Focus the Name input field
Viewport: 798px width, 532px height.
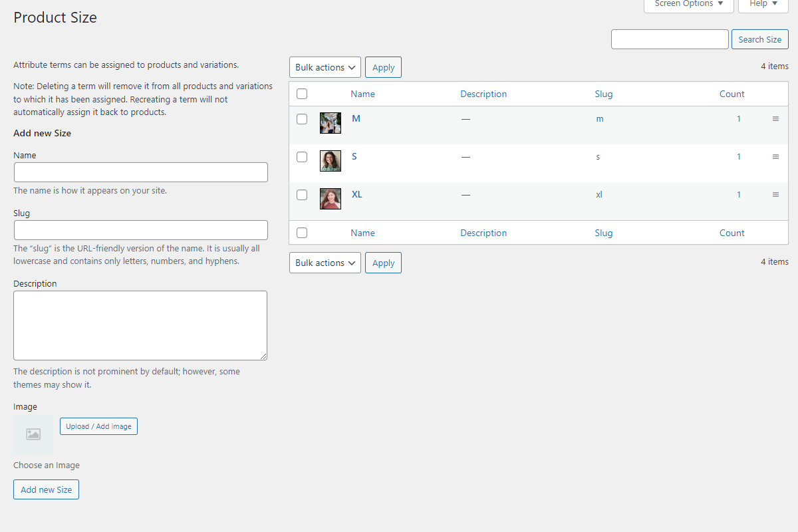[x=140, y=172]
